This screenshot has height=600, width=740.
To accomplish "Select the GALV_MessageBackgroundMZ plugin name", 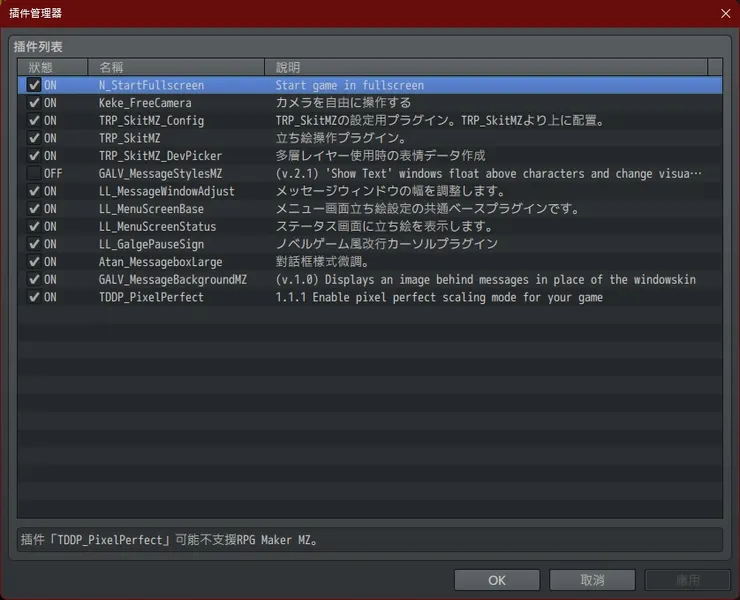I will pos(173,279).
